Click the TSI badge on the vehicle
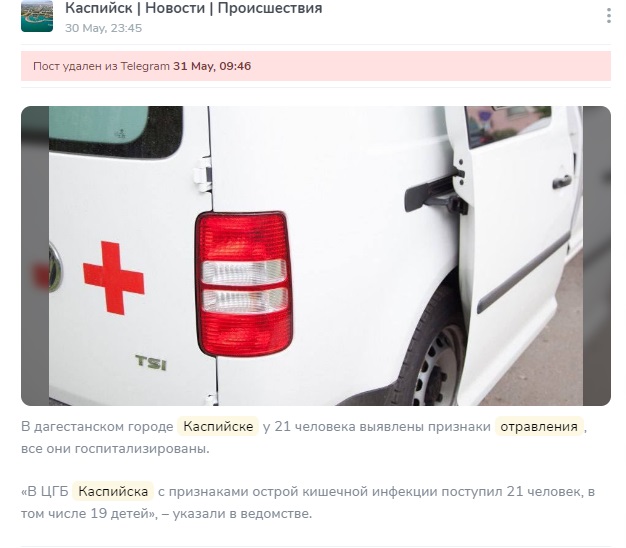The height and width of the screenshot is (548, 626). (151, 362)
